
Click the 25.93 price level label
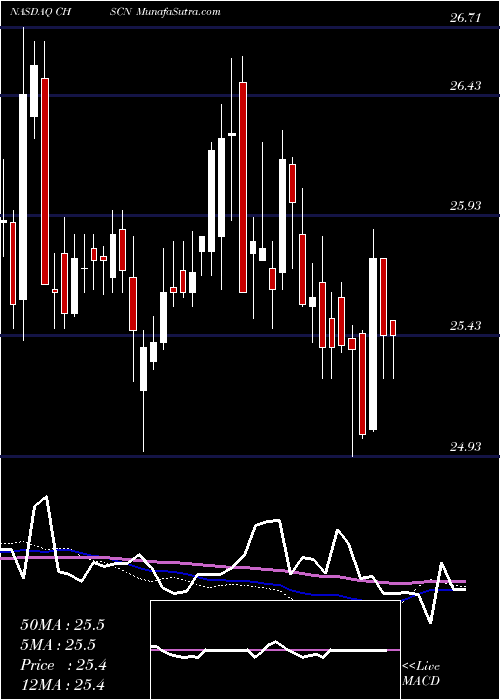click(466, 206)
